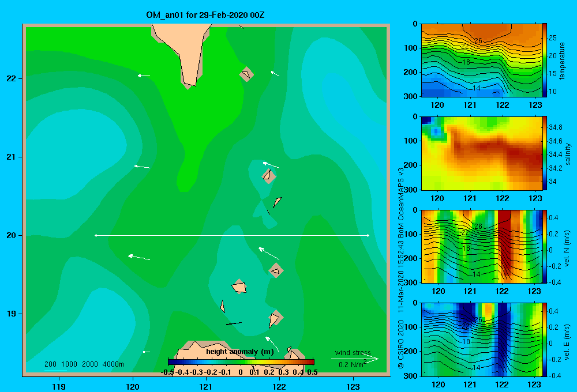Open the eastward velocity section panel
The width and height of the screenshot is (577, 392).
click(482, 339)
